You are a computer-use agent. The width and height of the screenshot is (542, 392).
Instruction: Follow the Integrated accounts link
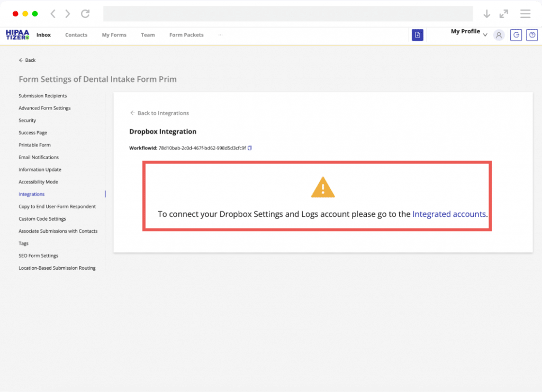448,214
